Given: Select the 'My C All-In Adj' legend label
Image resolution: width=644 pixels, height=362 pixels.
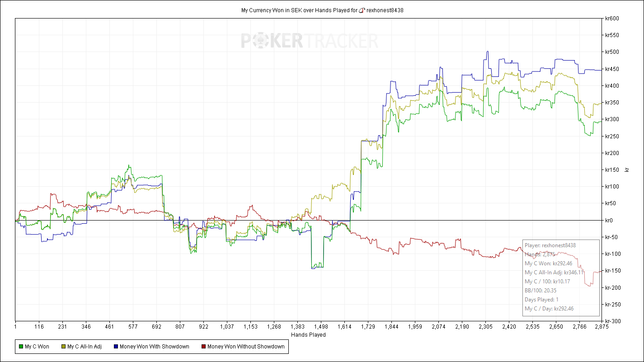Looking at the screenshot, I should pos(85,347).
